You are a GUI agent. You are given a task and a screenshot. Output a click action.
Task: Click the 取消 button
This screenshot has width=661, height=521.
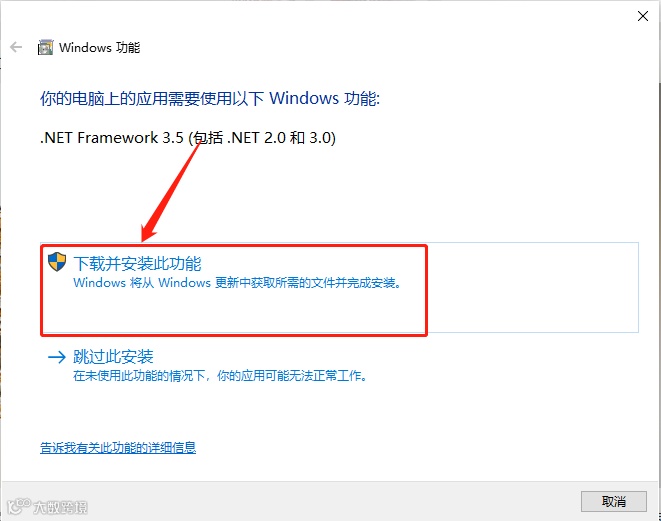[613, 501]
